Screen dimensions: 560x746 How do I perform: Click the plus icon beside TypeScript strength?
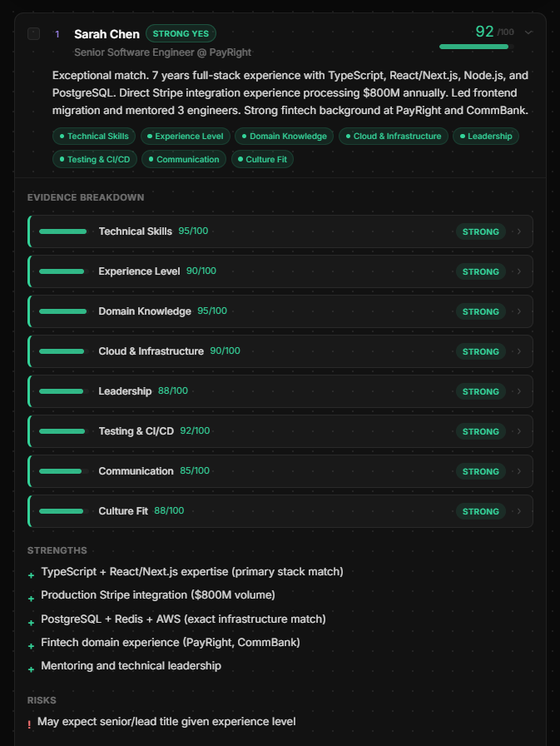(x=32, y=575)
